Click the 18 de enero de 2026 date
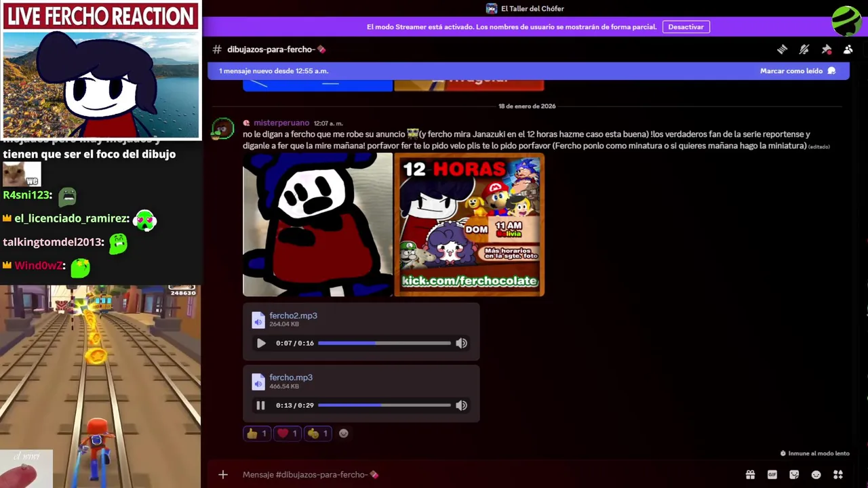This screenshot has height=488, width=868. (527, 106)
